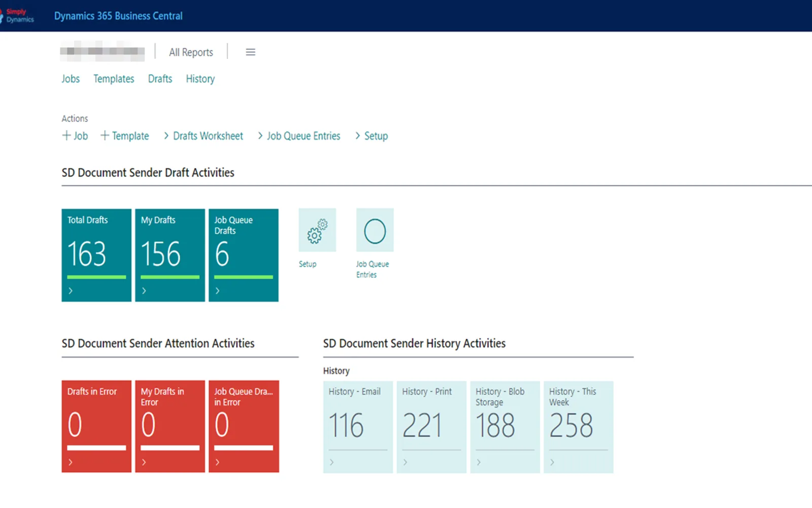Expand the Job Queue Drafts in Error chevron
812x508 pixels.
point(218,462)
